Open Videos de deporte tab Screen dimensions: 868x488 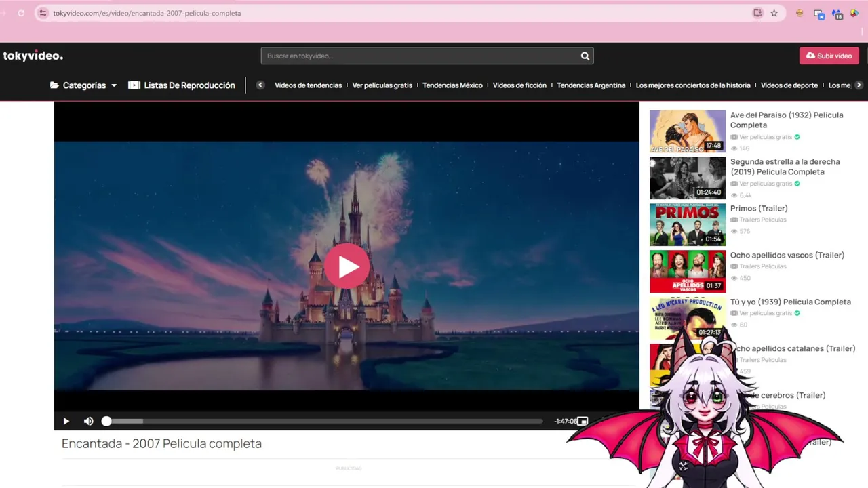click(789, 85)
